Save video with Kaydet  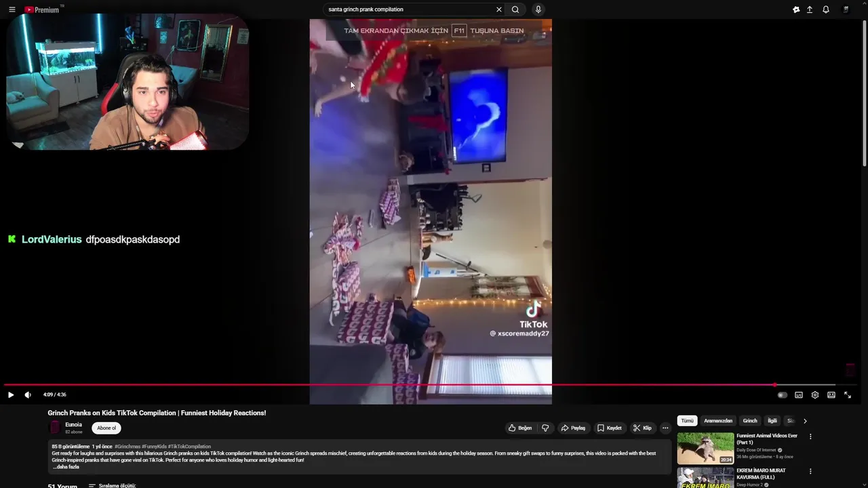pos(610,428)
